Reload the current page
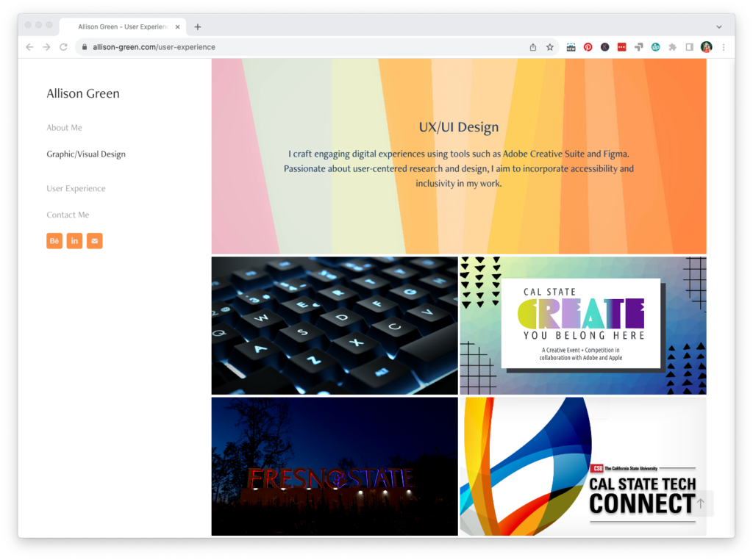The image size is (753, 560). (x=63, y=47)
